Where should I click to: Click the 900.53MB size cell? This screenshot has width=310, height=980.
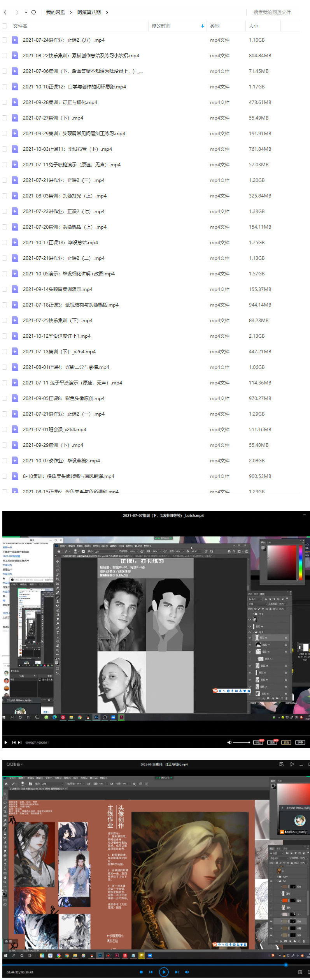[x=260, y=476]
